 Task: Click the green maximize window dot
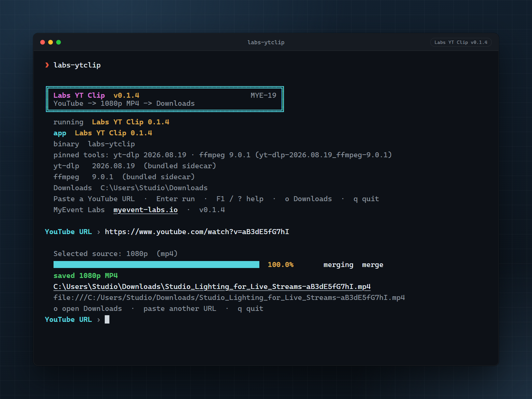pyautogui.click(x=59, y=42)
